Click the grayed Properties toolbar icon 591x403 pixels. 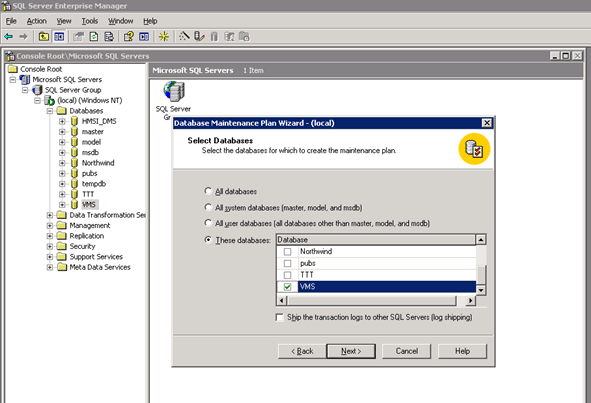tap(78, 37)
